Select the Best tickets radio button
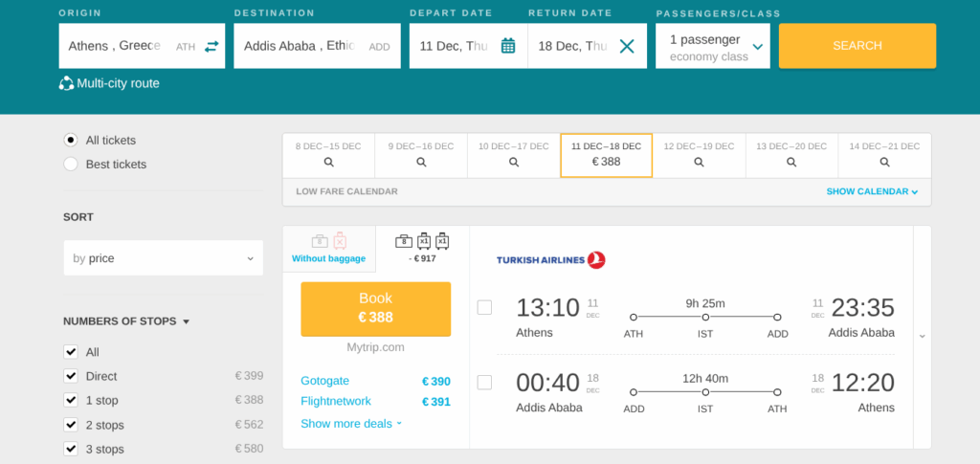Viewport: 980px width, 464px height. point(71,165)
